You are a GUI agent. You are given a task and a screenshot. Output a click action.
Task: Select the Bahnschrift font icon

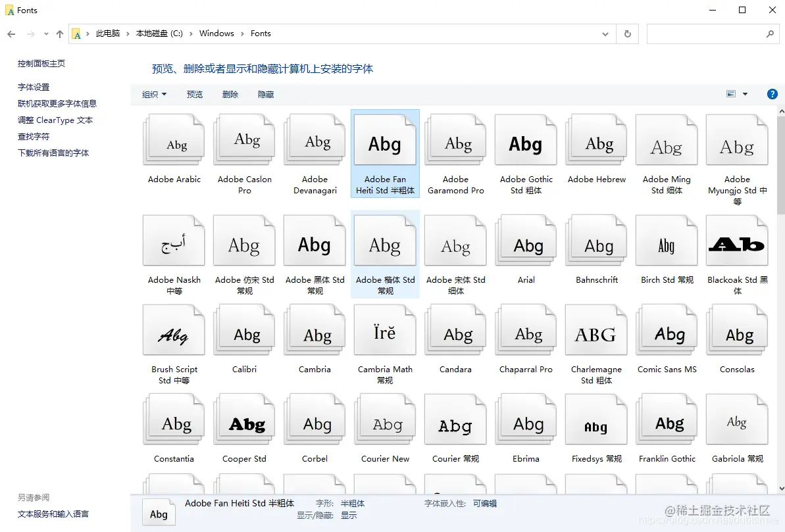pyautogui.click(x=596, y=241)
